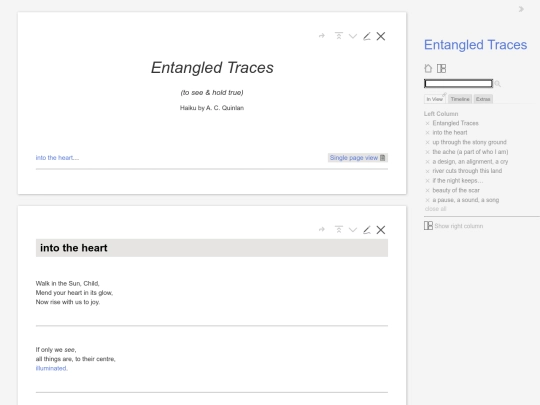Screen dimensions: 540x405
Task: Click the search magnifier icon
Action: click(x=498, y=84)
